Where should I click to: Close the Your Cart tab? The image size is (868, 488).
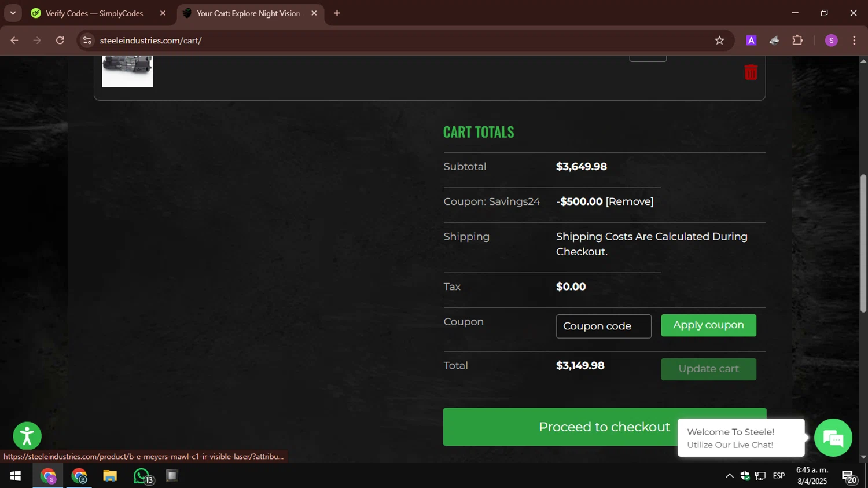tap(314, 13)
